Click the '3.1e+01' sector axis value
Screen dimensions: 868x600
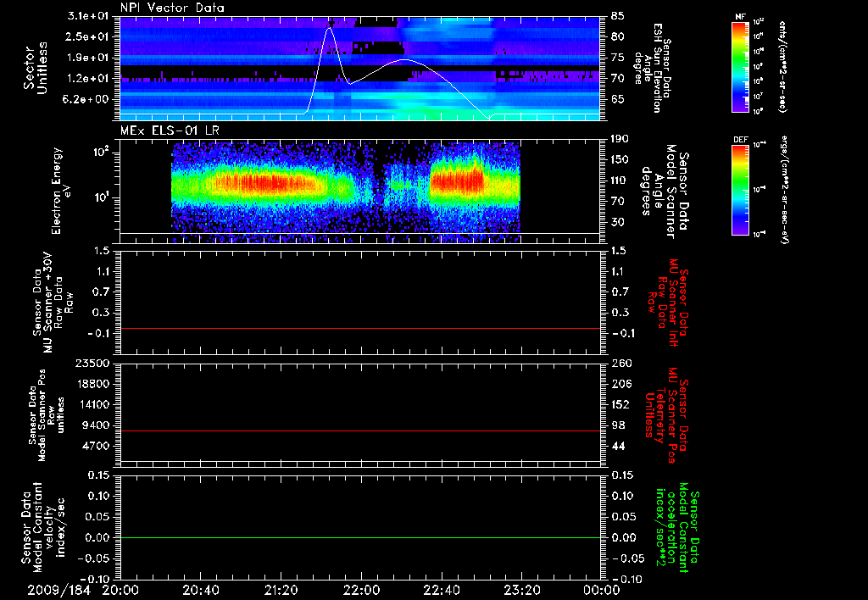(88, 16)
